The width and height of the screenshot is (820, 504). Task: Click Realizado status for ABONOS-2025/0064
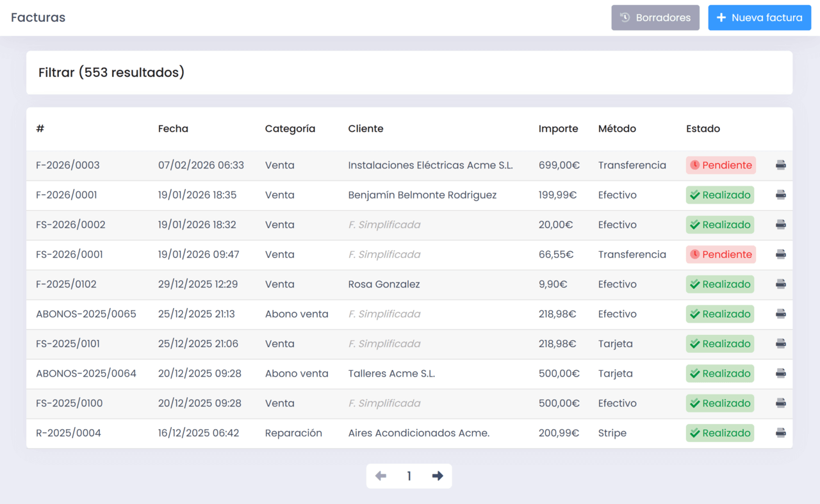719,373
